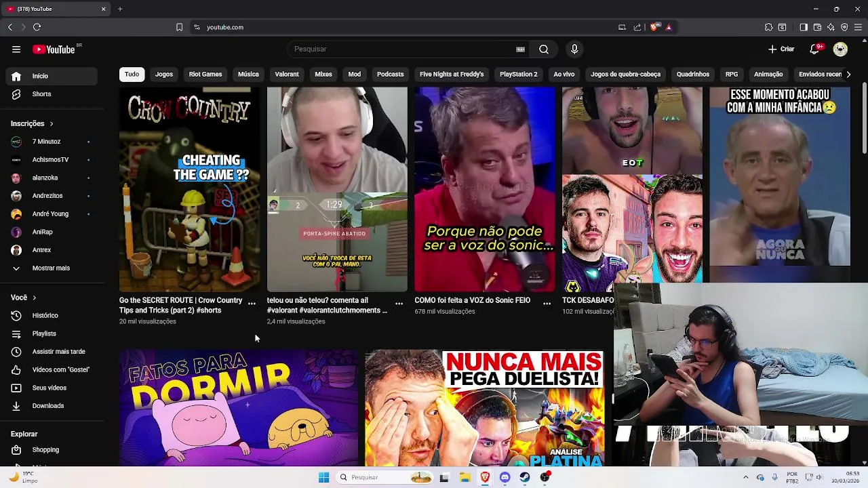This screenshot has height=488, width=868.
Task: Open the YouTube hamburger guide menu
Action: 16,49
